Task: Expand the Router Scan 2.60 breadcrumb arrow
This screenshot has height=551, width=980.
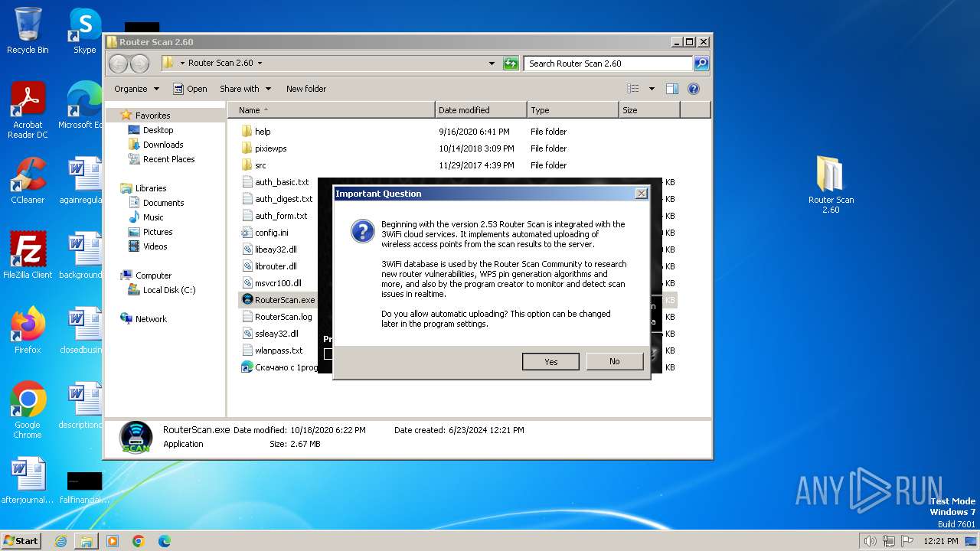Action: [260, 64]
